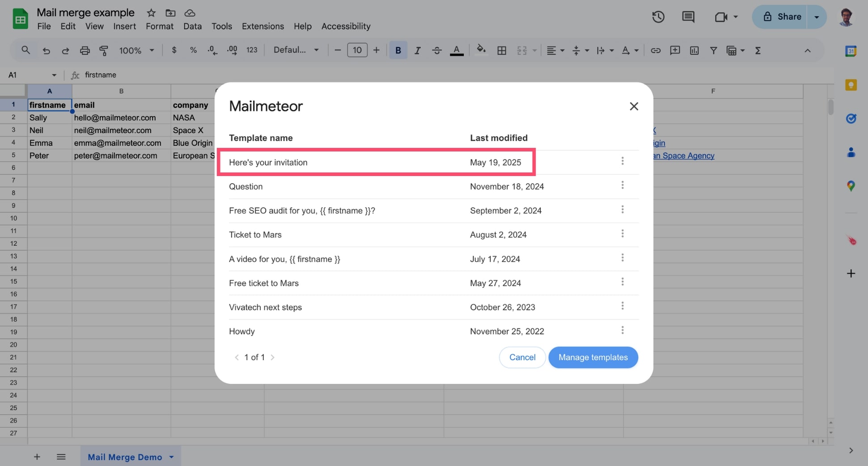This screenshot has height=466, width=868.
Task: Open the Insert menu
Action: pos(124,26)
